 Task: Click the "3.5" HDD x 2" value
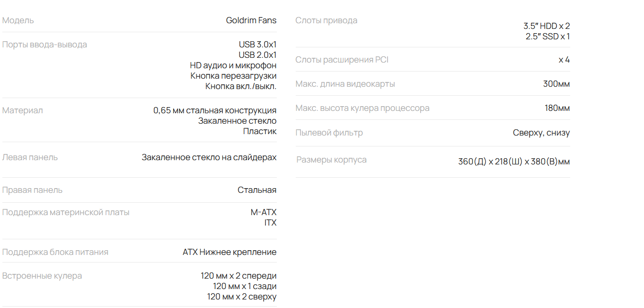(x=547, y=26)
